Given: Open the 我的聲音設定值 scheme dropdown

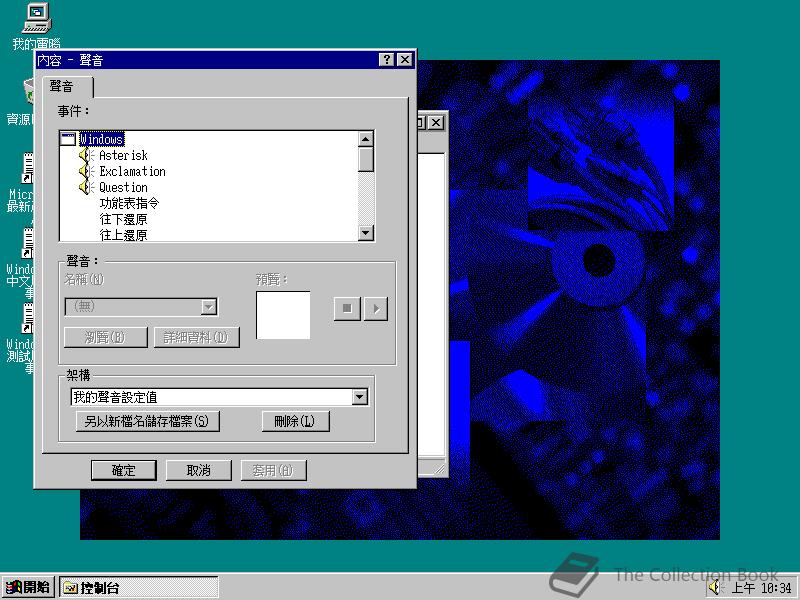Looking at the screenshot, I should 360,397.
